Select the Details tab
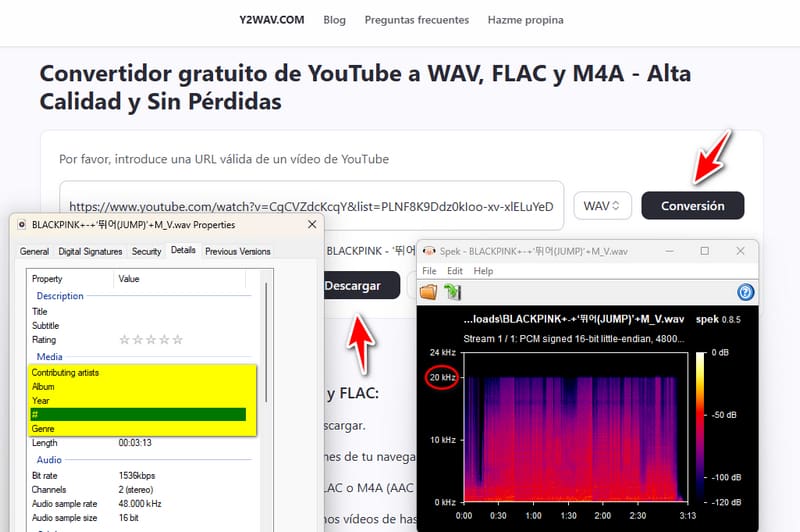Viewport: 800px width, 532px height. pos(183,250)
